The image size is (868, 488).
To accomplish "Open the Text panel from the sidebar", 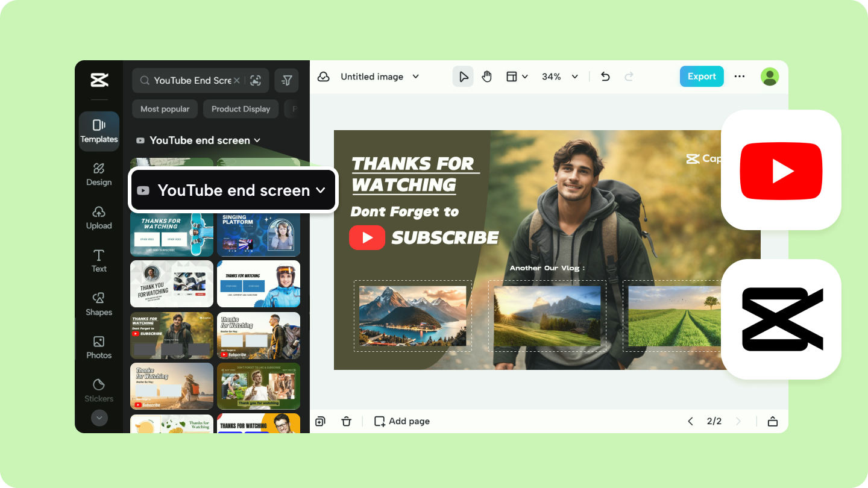I will (x=98, y=261).
